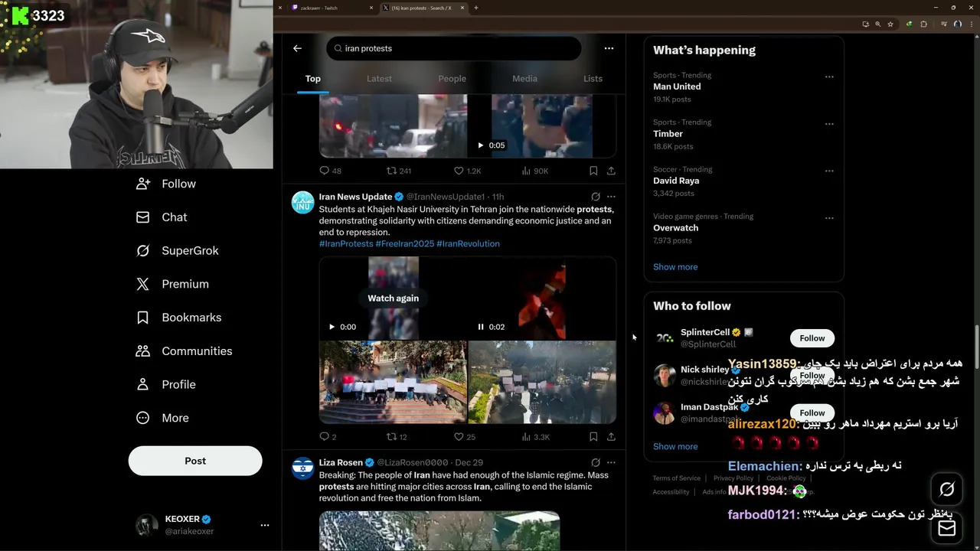Viewport: 980px width, 551px height.
Task: Play the video showing 0:00
Action: 332,327
